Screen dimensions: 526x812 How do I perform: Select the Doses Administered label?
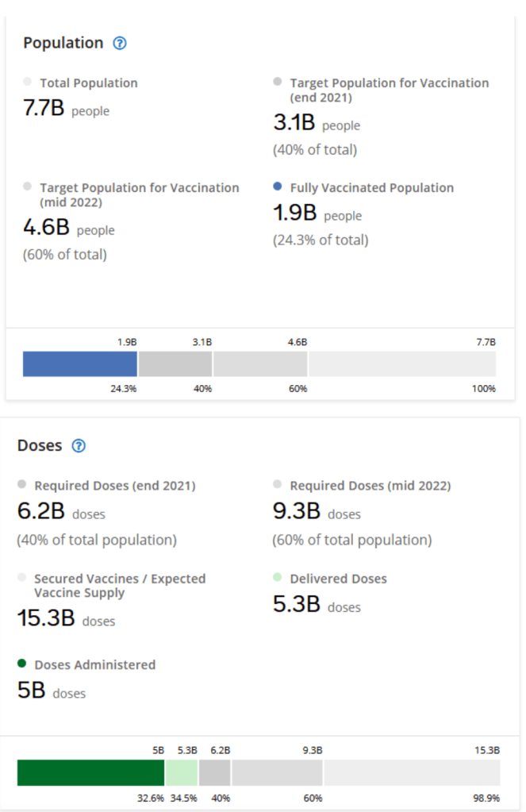[94, 664]
